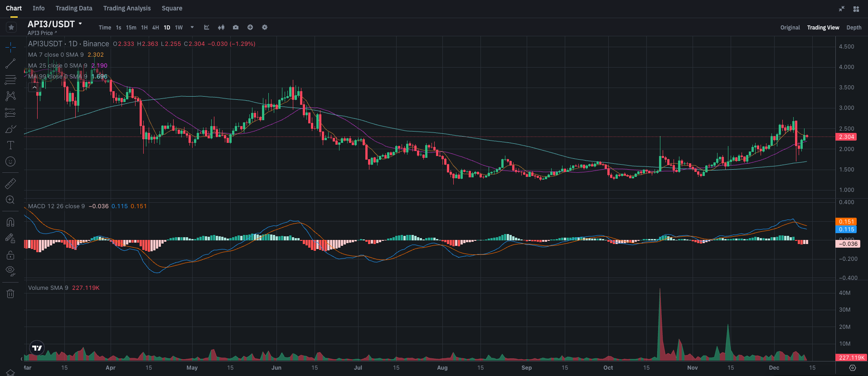
Task: Open more time intervals dropdown arrow
Action: pyautogui.click(x=192, y=28)
